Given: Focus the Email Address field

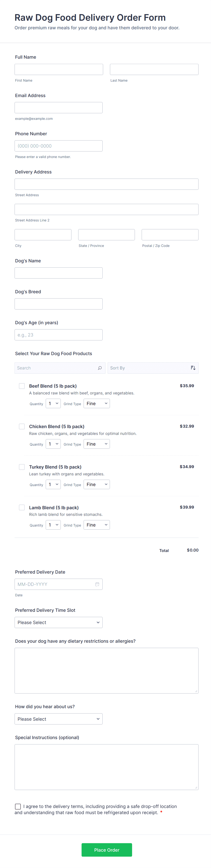Looking at the screenshot, I should (x=59, y=108).
